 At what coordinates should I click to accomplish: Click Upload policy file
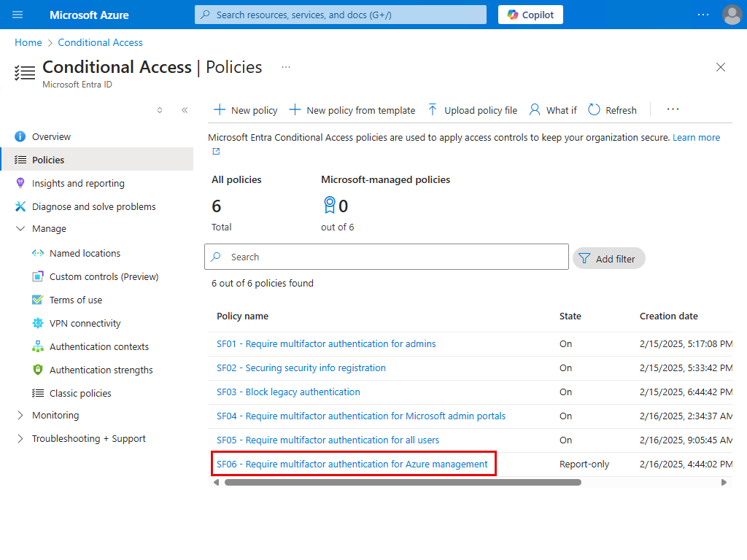point(472,110)
